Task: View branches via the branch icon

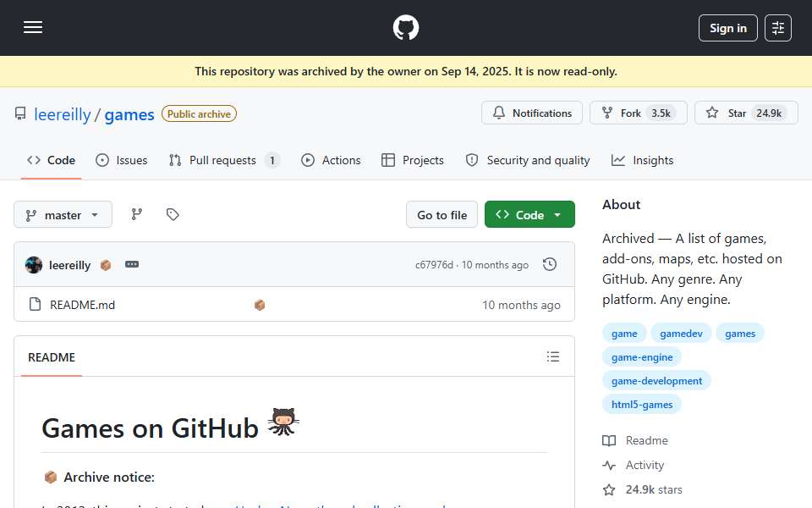Action: 137,214
